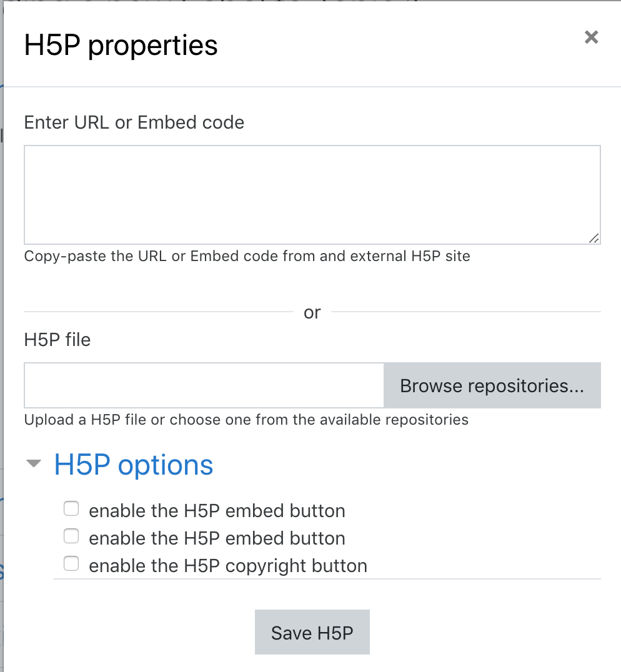Click the 'enable the H5P copyright button' label

[x=228, y=566]
